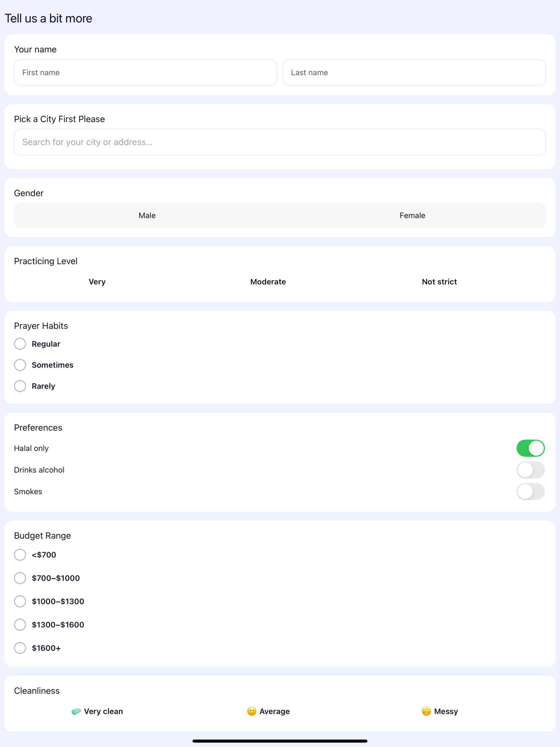The width and height of the screenshot is (560, 747).
Task: Click the Very clean label
Action: coord(103,711)
